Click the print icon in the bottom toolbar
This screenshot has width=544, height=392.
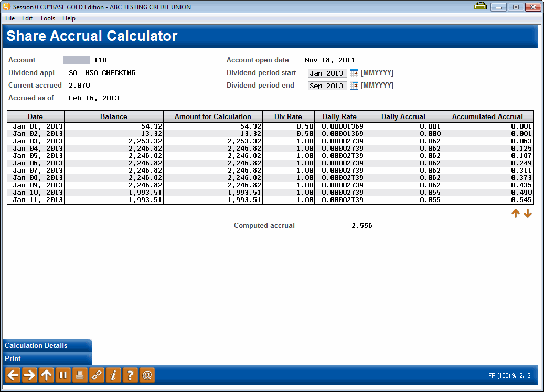coord(80,375)
